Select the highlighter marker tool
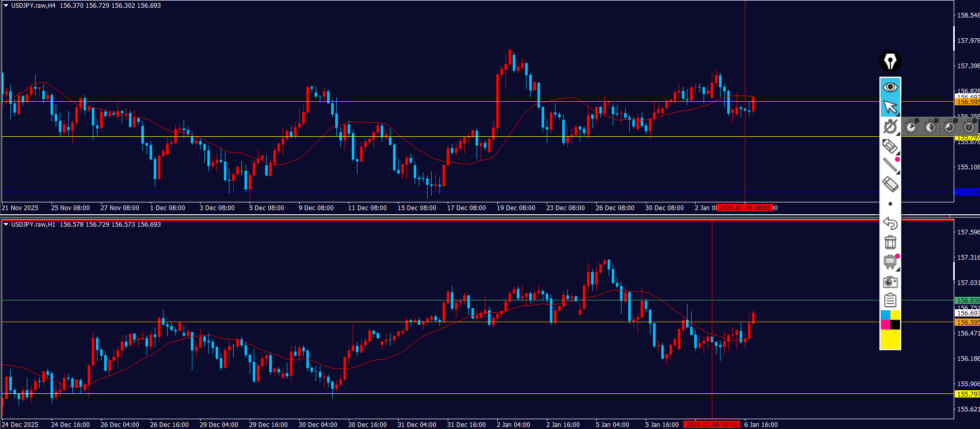This screenshot has height=429, width=980. 890,147
